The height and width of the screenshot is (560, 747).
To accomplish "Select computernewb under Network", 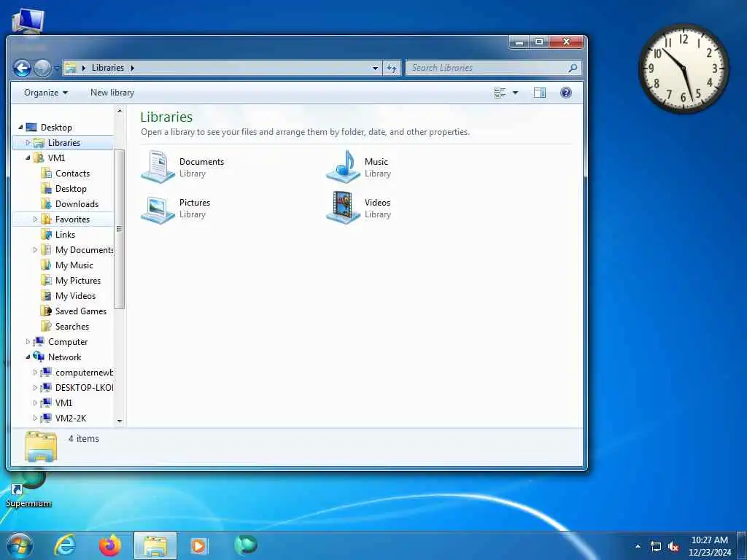I will [85, 373].
